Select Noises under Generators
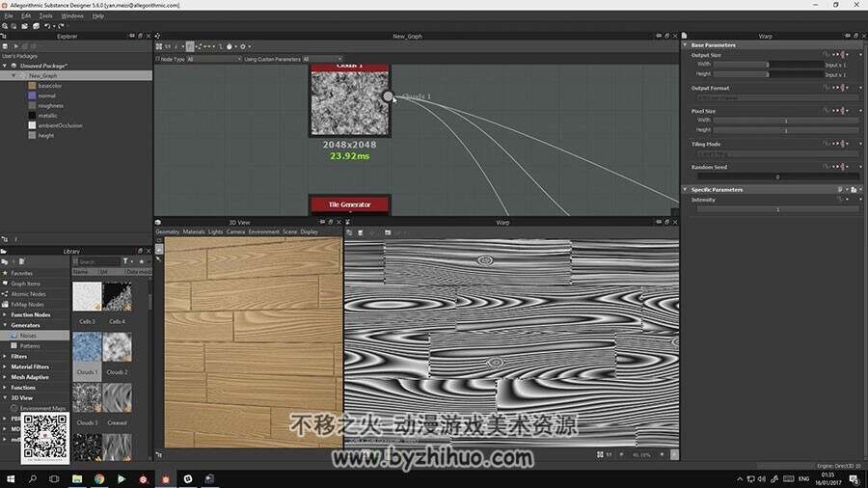The height and width of the screenshot is (488, 868). [28, 336]
